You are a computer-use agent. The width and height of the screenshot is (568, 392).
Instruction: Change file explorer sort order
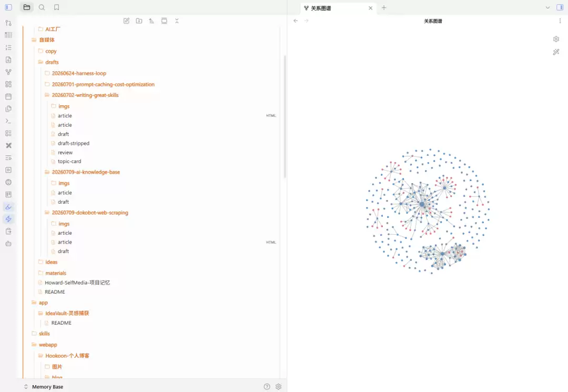pos(151,21)
